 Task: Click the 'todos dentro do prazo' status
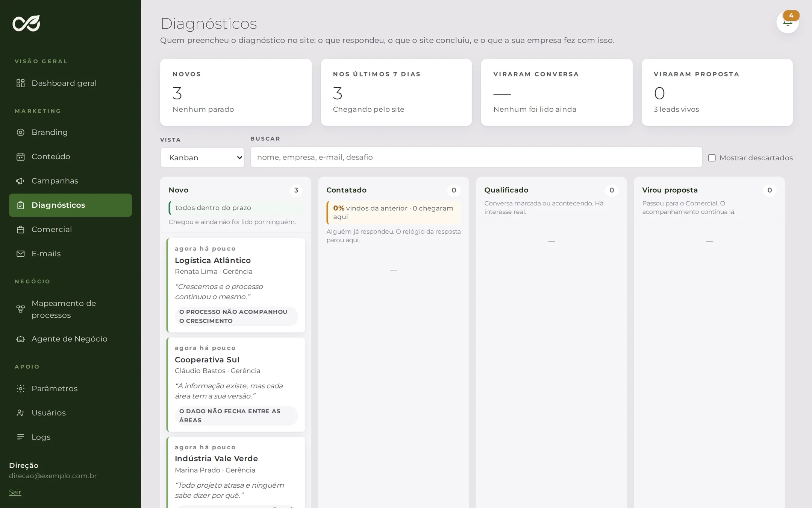(x=236, y=208)
